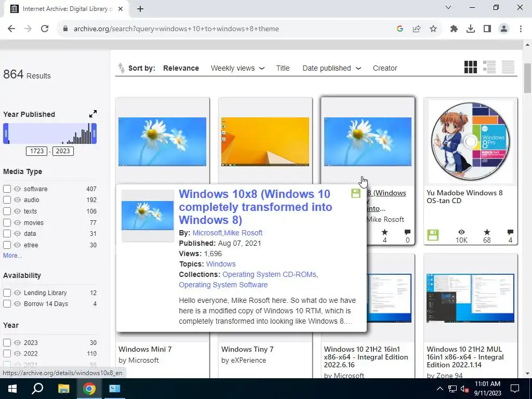This screenshot has height=399, width=532.
Task: Click the views eye icon on Yu Madobe card
Action: coord(461,232)
